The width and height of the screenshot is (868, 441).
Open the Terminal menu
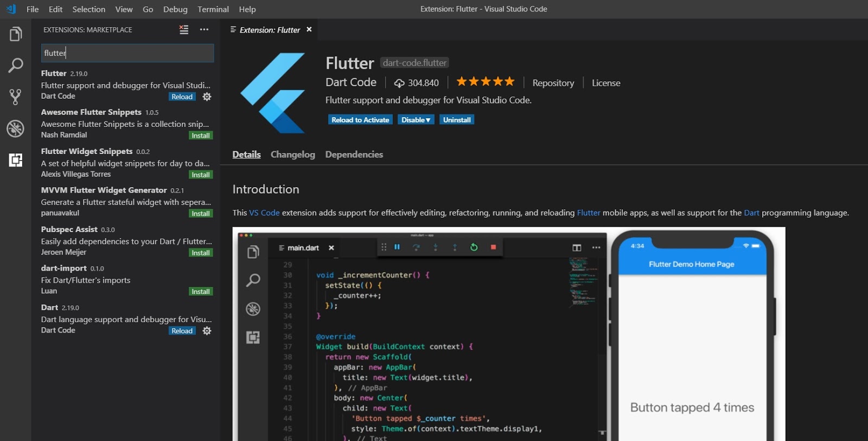(x=213, y=9)
